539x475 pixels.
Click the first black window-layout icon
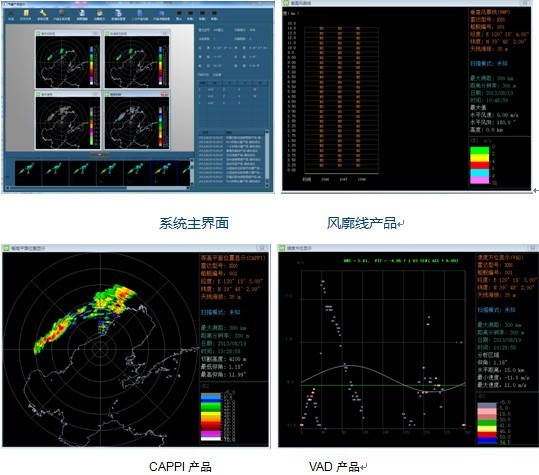[x=179, y=13]
